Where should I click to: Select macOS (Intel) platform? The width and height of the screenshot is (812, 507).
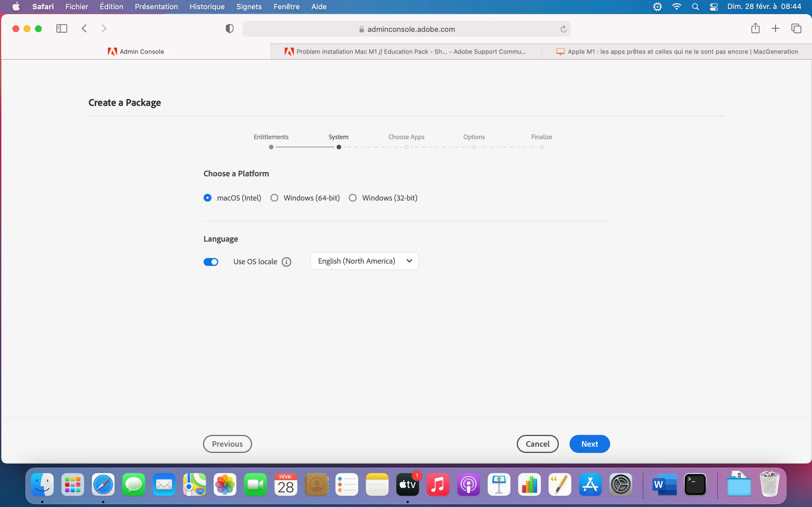tap(208, 198)
